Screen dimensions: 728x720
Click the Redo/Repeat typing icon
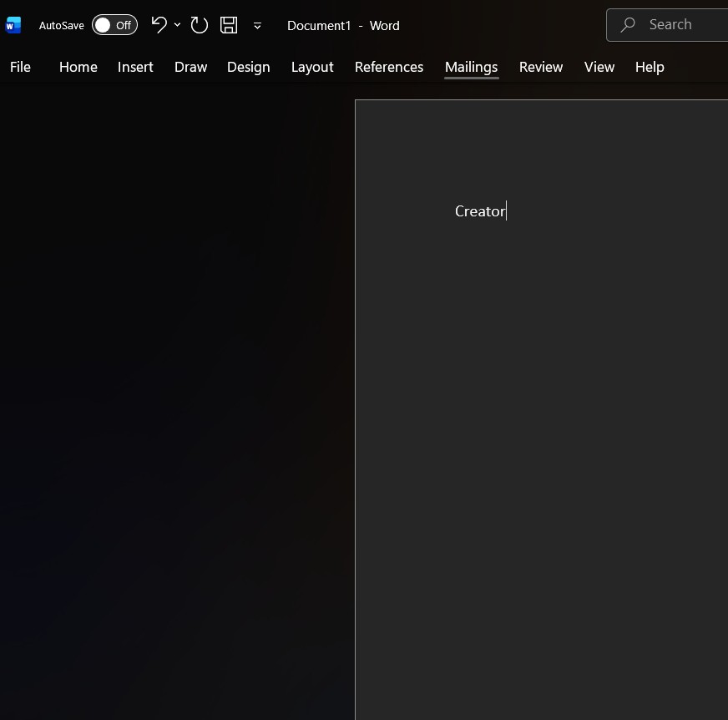point(200,25)
